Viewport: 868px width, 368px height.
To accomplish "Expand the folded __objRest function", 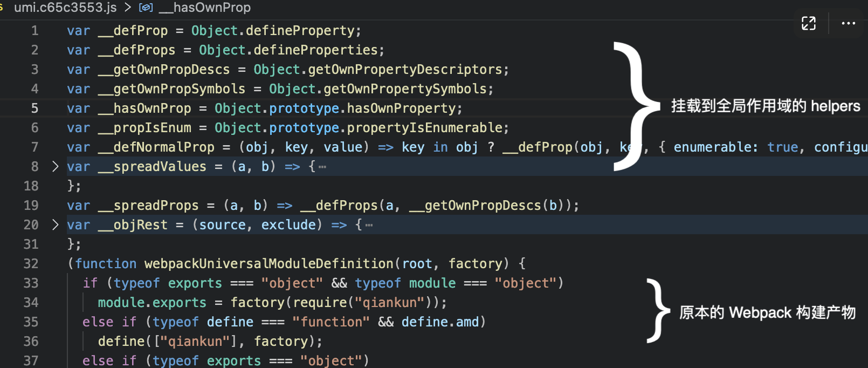I will click(x=55, y=224).
